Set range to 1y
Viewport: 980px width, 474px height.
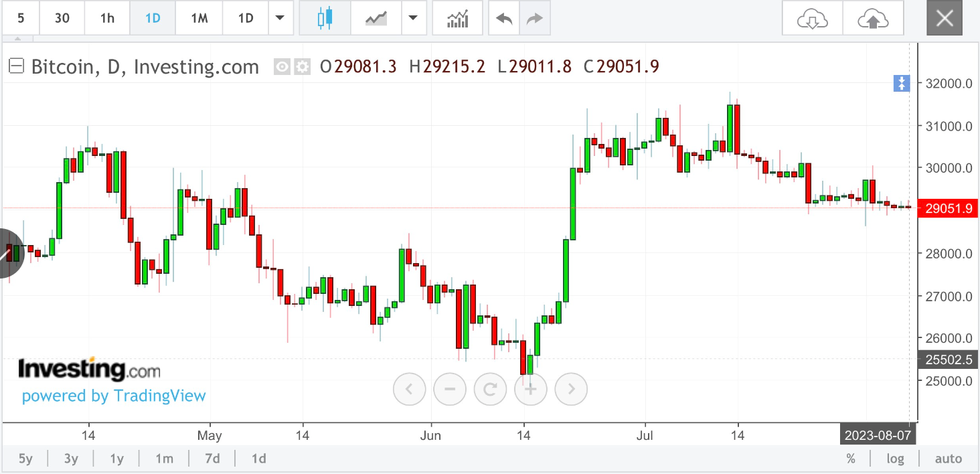coord(116,459)
